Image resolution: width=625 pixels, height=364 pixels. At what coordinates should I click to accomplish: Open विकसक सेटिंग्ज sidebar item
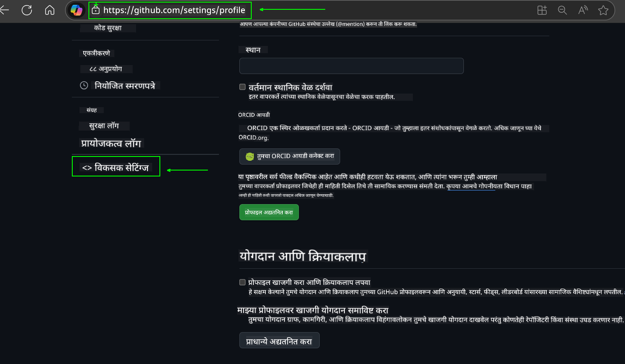pos(116,168)
